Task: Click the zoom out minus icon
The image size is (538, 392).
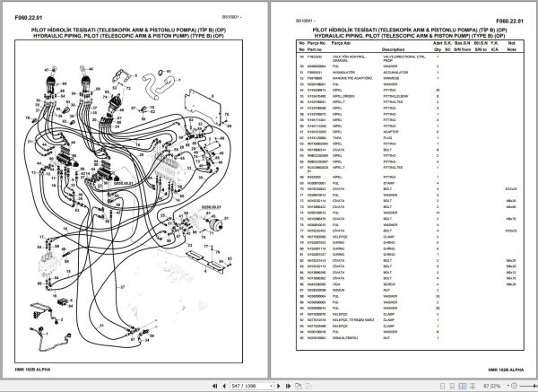Action: (514, 386)
